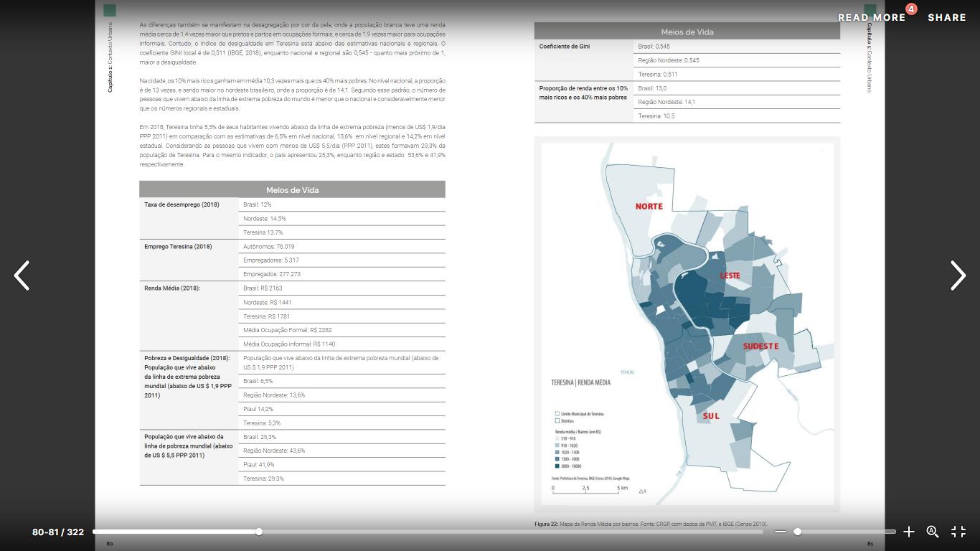Click the LESTE label on the map
The image size is (980, 551).
point(730,275)
